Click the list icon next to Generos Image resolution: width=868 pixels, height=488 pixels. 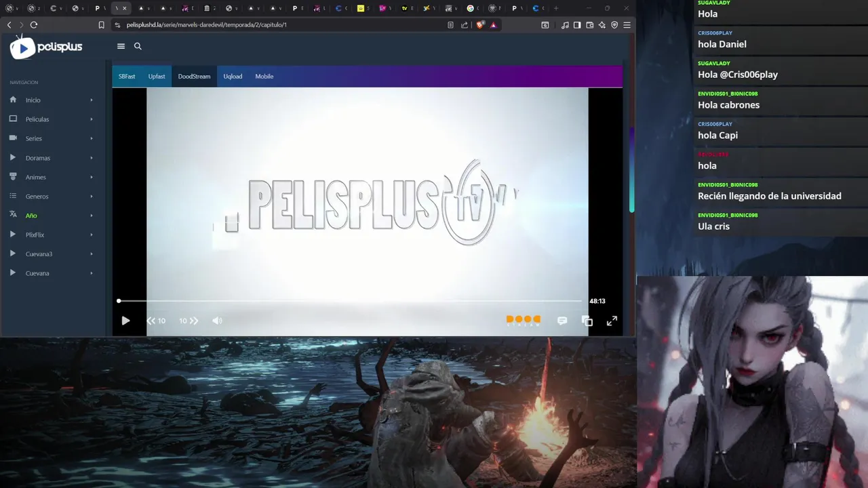coord(13,196)
